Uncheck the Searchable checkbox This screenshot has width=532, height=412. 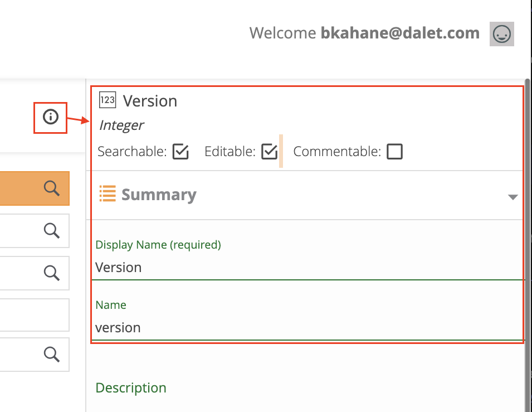click(x=179, y=151)
